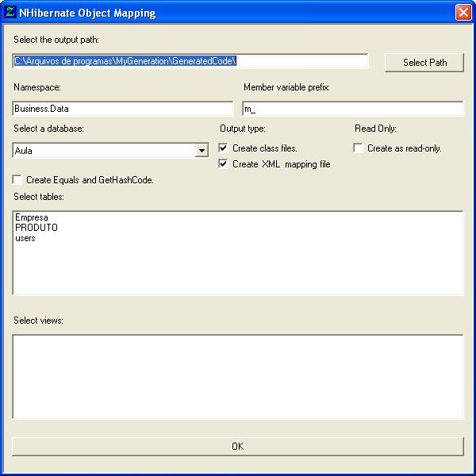Image resolution: width=476 pixels, height=476 pixels.
Task: Click inside the Select views list box
Action: (x=238, y=377)
